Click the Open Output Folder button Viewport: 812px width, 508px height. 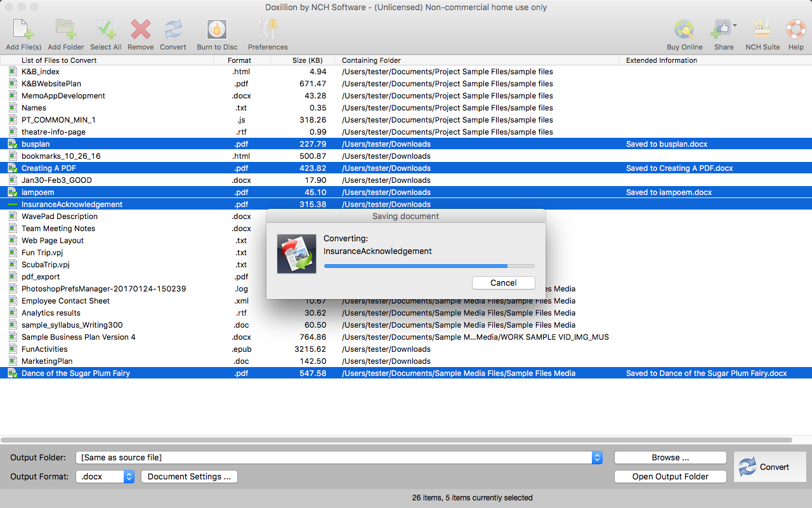[x=670, y=476]
